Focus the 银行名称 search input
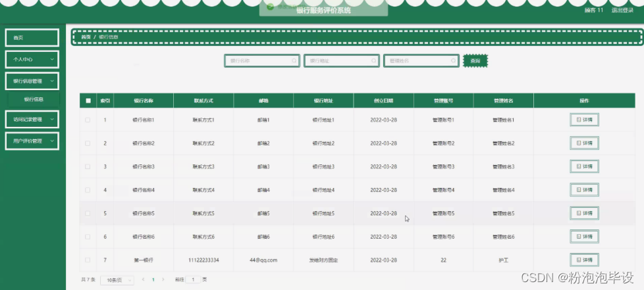 (261, 60)
